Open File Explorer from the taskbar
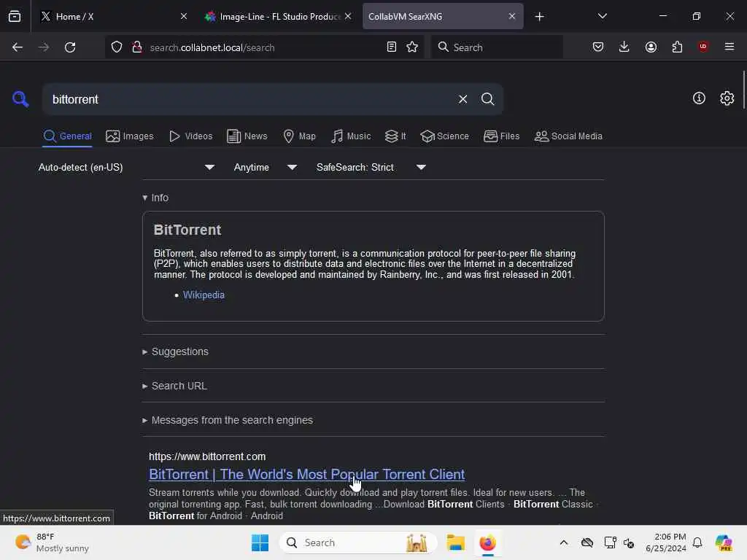Viewport: 747px width, 560px height. click(x=455, y=542)
